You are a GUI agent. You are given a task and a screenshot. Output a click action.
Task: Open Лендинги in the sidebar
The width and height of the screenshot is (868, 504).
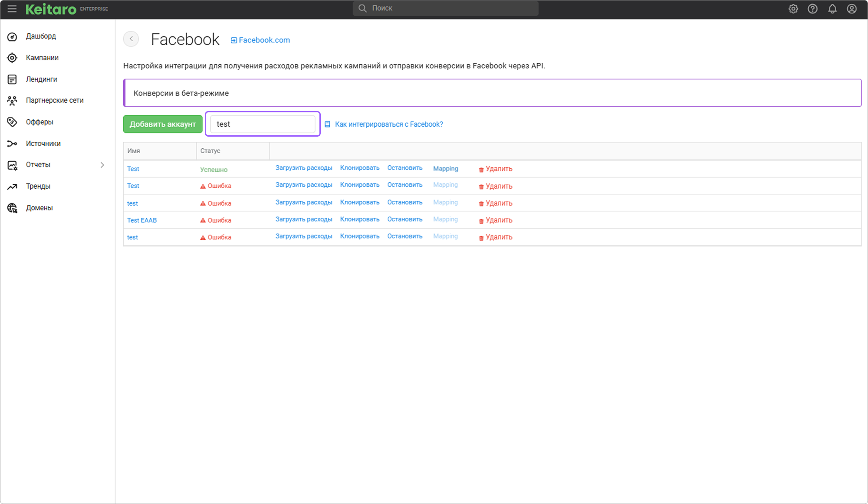pyautogui.click(x=41, y=79)
